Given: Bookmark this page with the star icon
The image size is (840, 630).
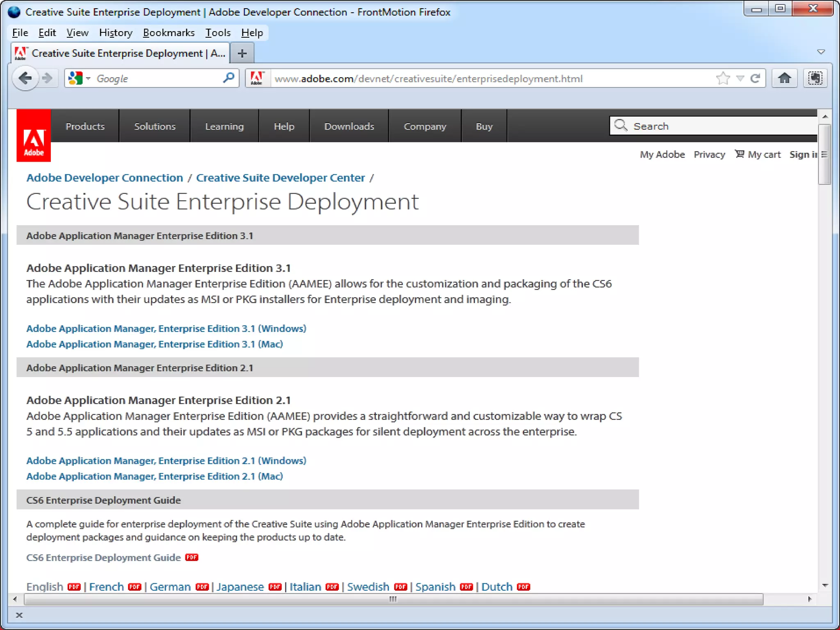Looking at the screenshot, I should (x=723, y=78).
